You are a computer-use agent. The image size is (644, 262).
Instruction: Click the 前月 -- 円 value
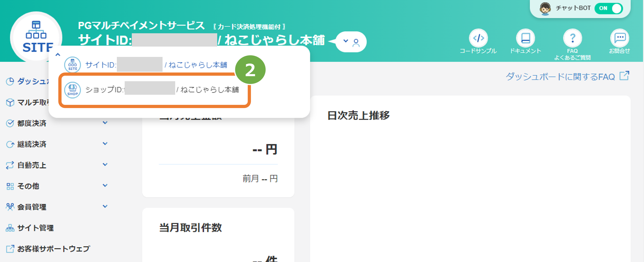(x=260, y=178)
